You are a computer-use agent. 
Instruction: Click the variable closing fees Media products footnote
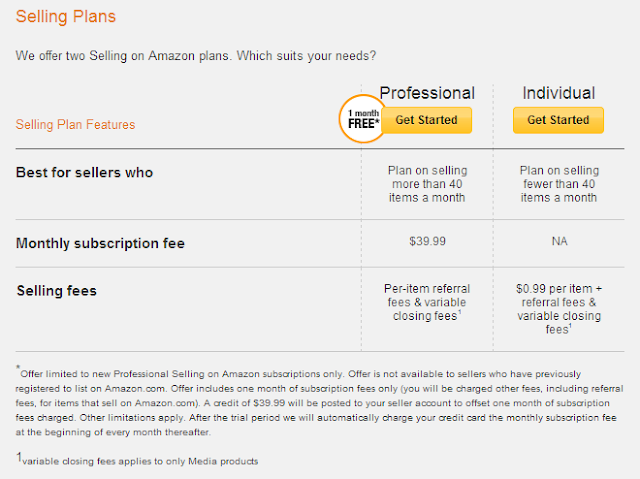coord(137,459)
